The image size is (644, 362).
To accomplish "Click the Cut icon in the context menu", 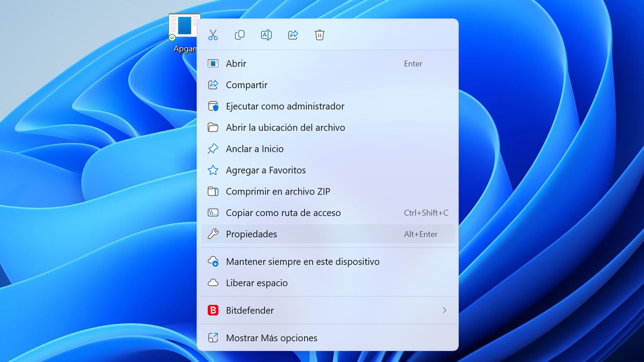I will (x=213, y=35).
